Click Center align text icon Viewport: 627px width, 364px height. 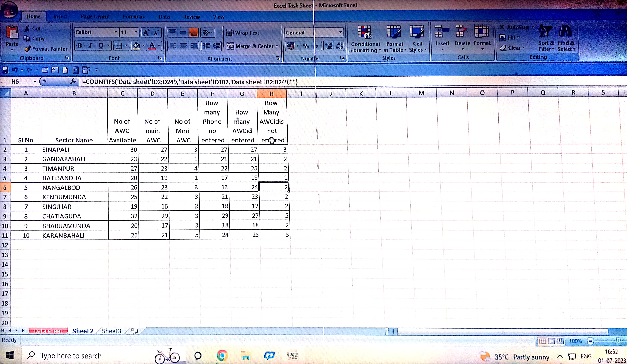click(183, 46)
